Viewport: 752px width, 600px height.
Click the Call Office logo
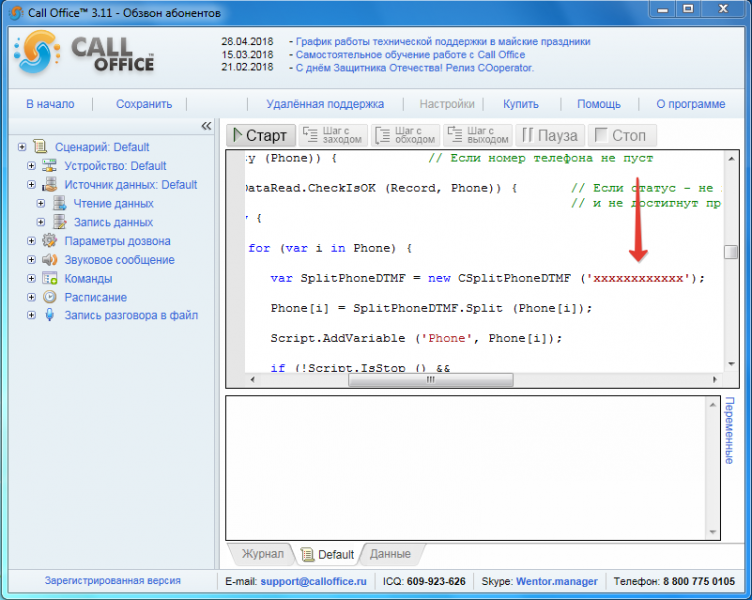(84, 52)
